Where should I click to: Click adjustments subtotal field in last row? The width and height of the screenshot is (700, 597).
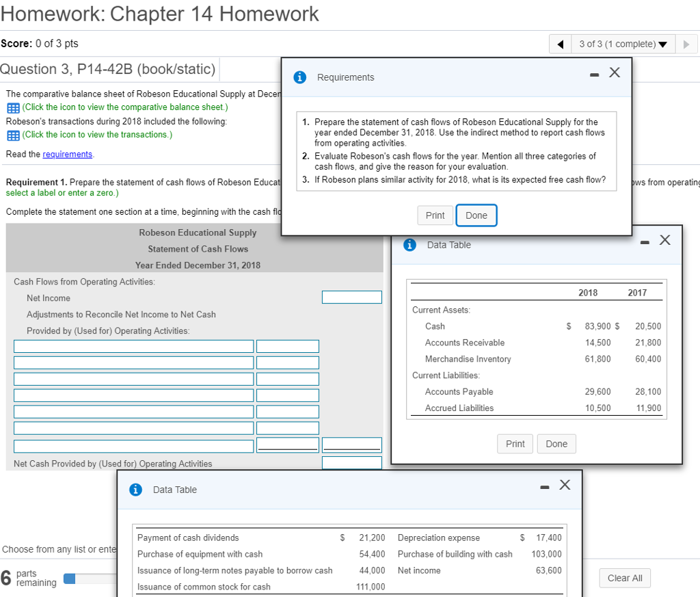352,445
